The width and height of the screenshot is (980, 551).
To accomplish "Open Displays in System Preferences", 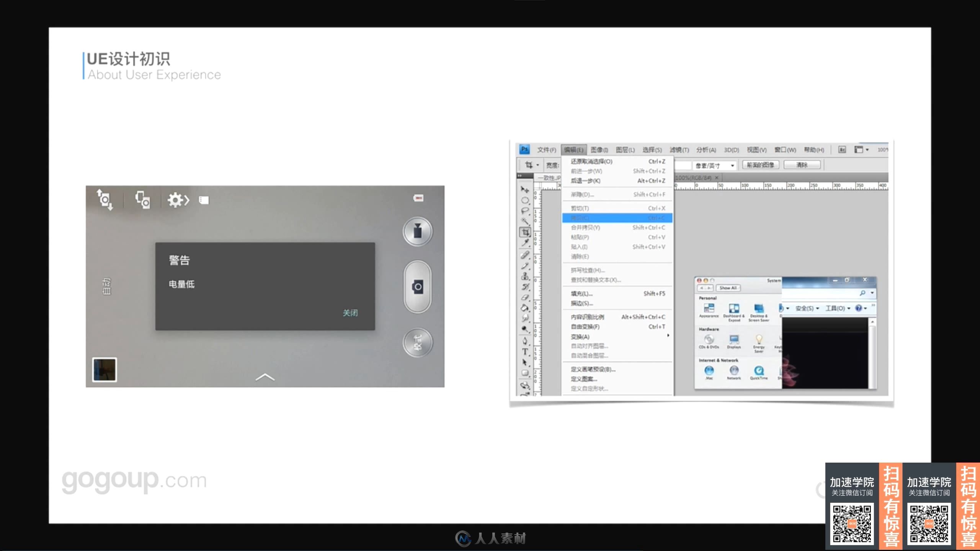I will pos(733,342).
